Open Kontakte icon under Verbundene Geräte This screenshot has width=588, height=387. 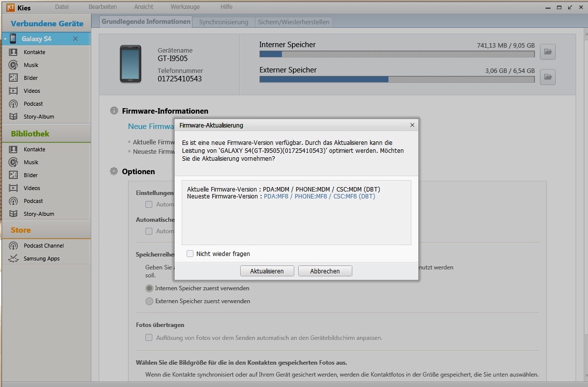pos(13,52)
